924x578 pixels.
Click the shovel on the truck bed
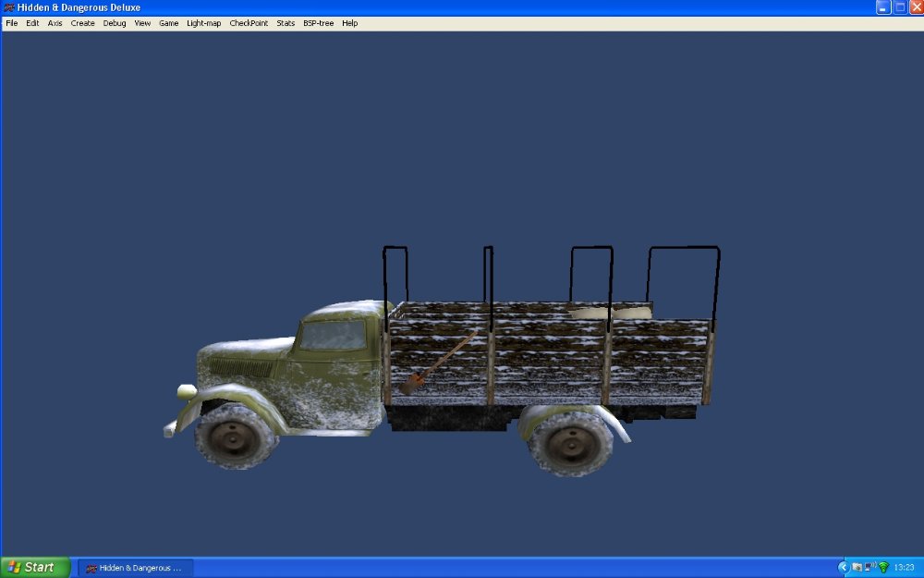[438, 363]
